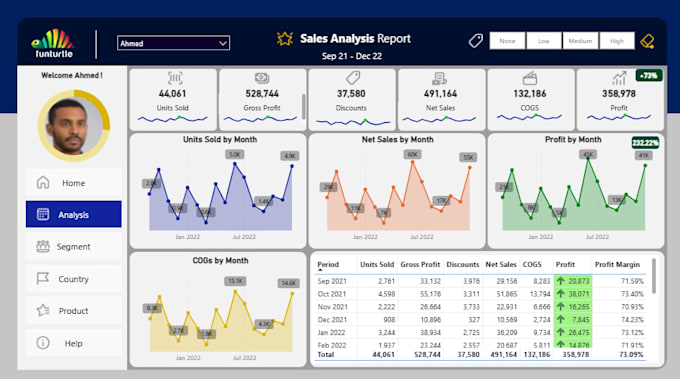Select the Medium discount filter
The height and width of the screenshot is (379, 680).
(580, 41)
